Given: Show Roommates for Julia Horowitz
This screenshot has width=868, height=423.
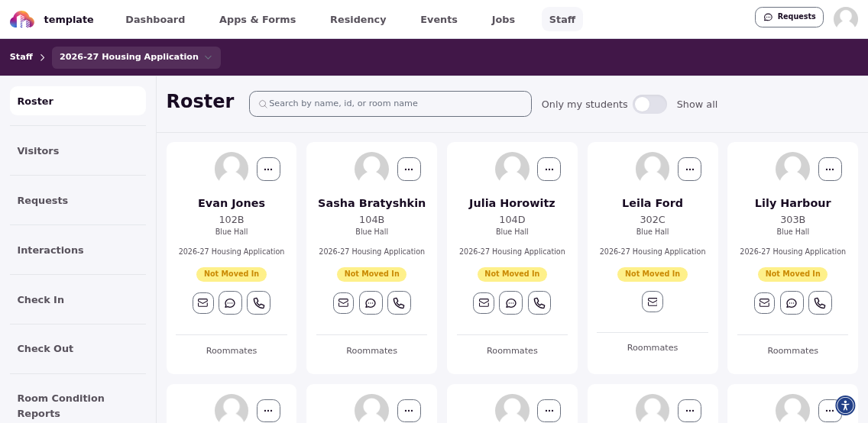Looking at the screenshot, I should point(512,350).
